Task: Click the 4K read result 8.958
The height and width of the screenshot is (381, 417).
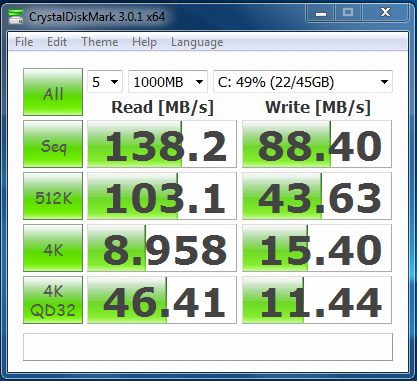Action: (x=162, y=248)
